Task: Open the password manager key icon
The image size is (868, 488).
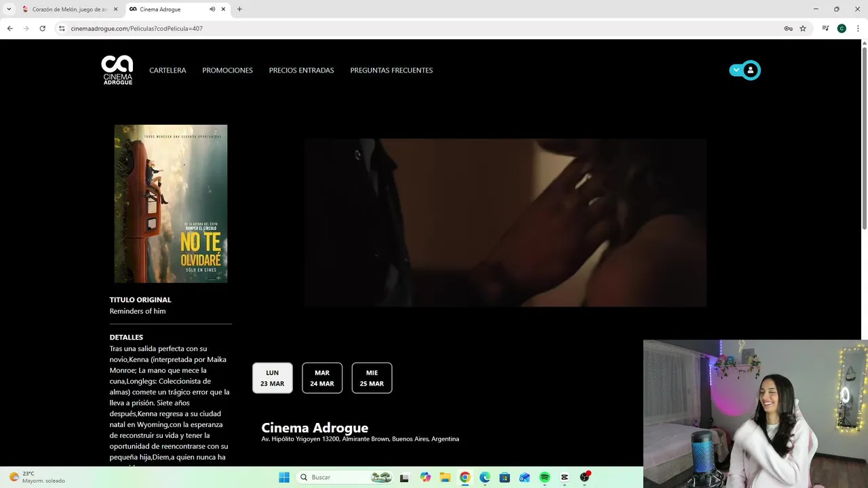Action: pos(788,28)
